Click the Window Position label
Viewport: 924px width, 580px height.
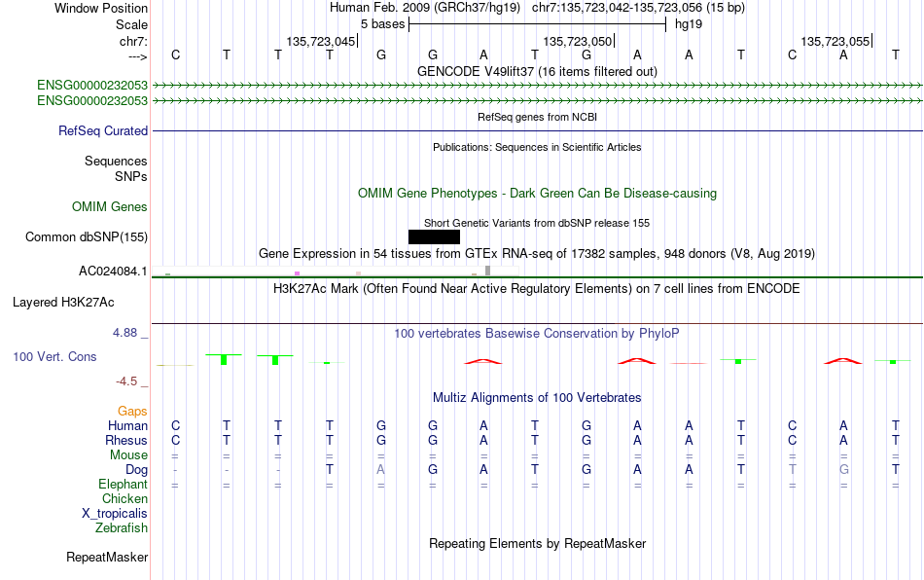tap(101, 8)
